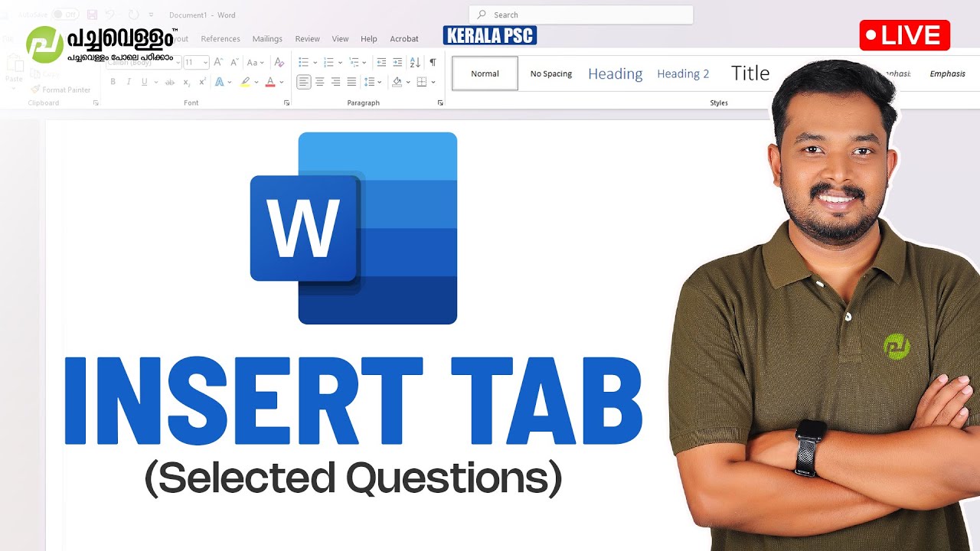Open the Clipboard pane launcher
This screenshot has width=980, height=551.
[x=96, y=103]
